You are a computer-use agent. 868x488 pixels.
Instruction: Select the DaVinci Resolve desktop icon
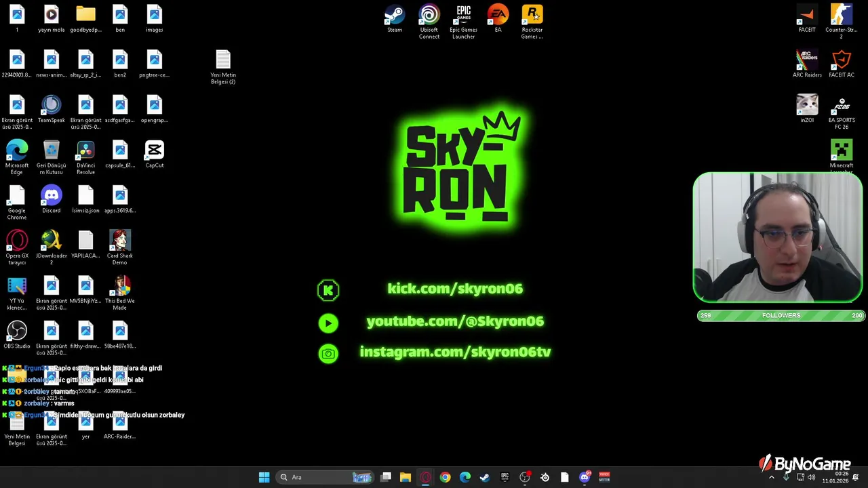click(x=85, y=158)
